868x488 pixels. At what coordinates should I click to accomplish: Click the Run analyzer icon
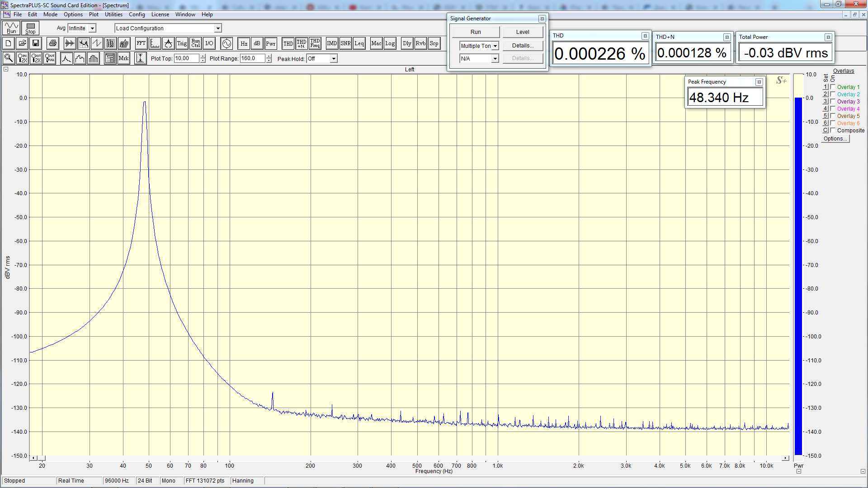click(11, 28)
